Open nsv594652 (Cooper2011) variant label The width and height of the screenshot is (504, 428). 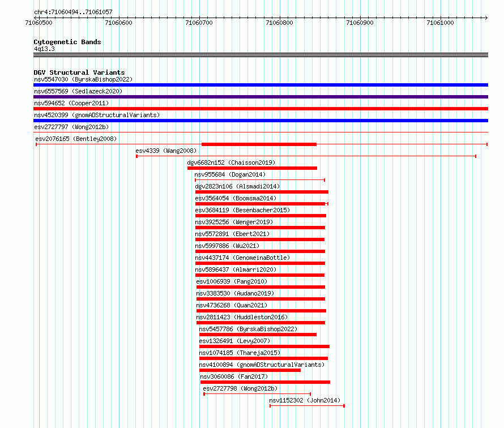71,103
